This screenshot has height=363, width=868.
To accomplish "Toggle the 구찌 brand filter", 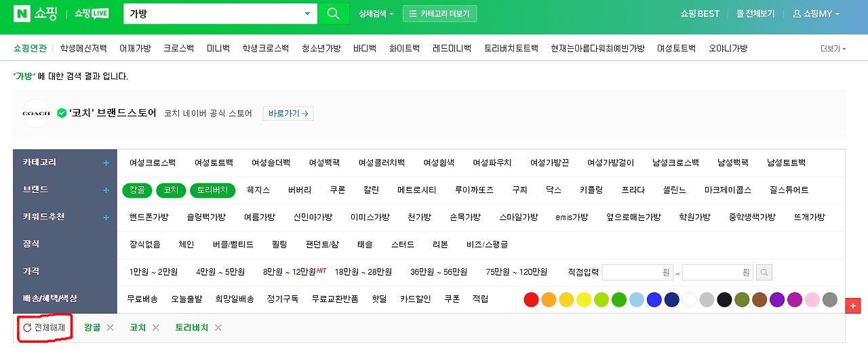I will pyautogui.click(x=520, y=190).
